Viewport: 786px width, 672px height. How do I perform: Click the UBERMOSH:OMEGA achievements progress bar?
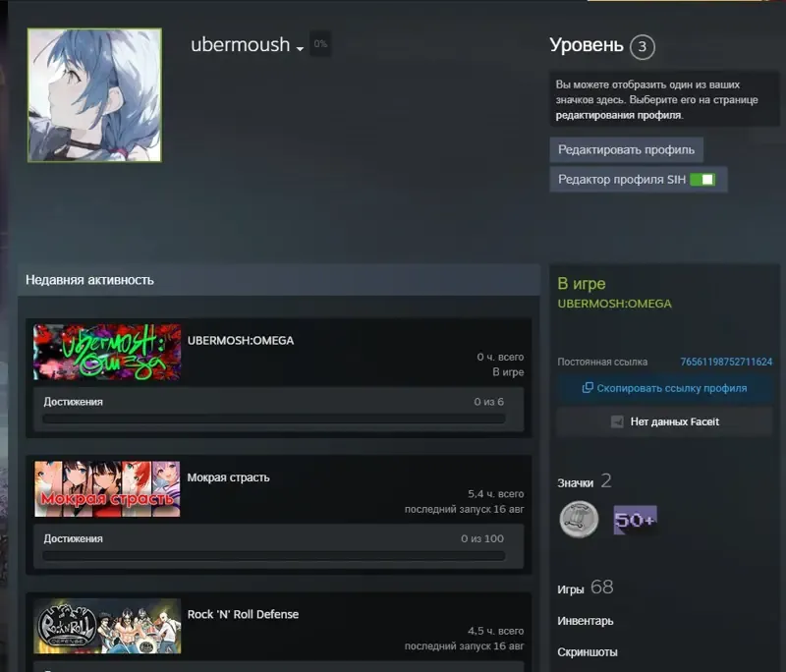coord(274,419)
